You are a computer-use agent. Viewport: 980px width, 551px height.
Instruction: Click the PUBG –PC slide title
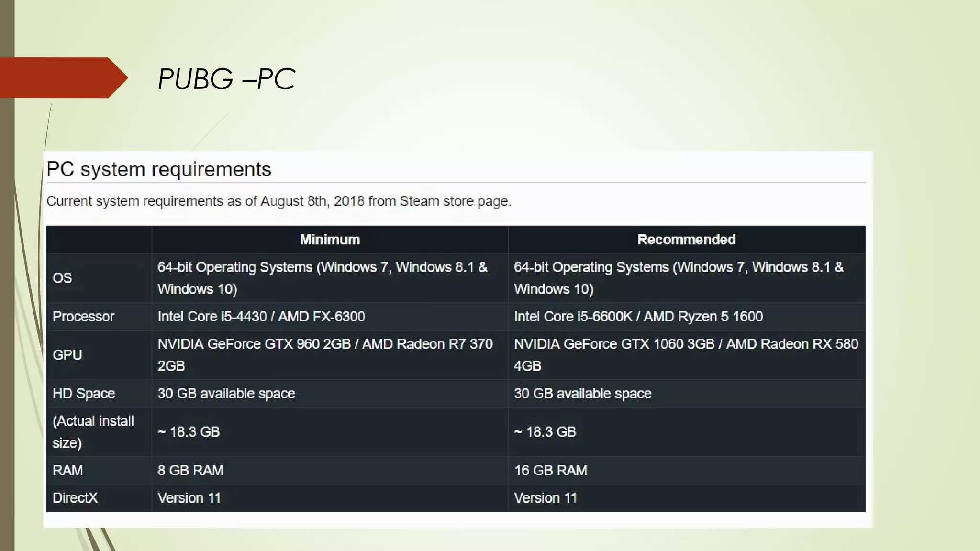226,78
